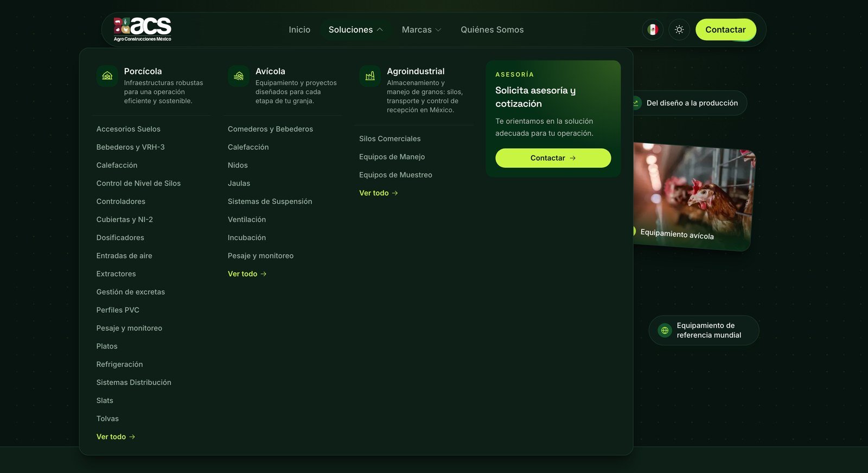Click Contactar in the Asesoría card

click(x=553, y=158)
